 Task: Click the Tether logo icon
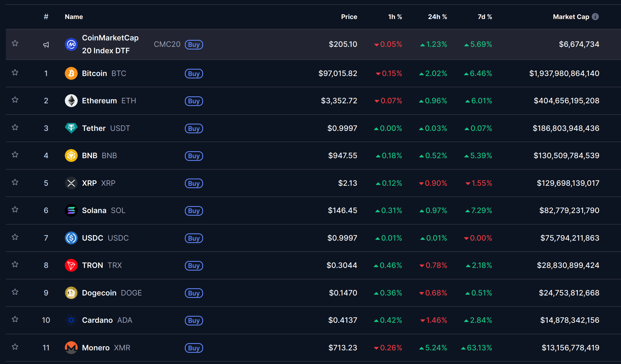[x=71, y=128]
